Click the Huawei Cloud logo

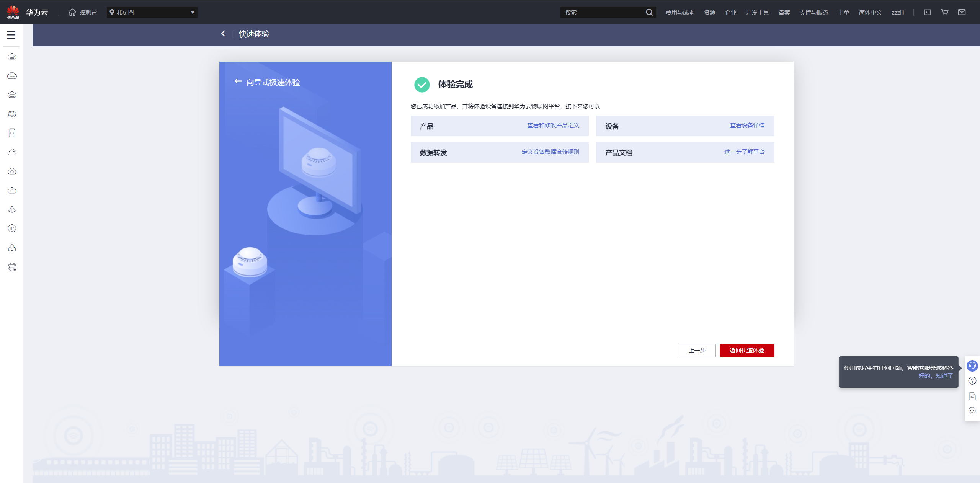click(13, 12)
